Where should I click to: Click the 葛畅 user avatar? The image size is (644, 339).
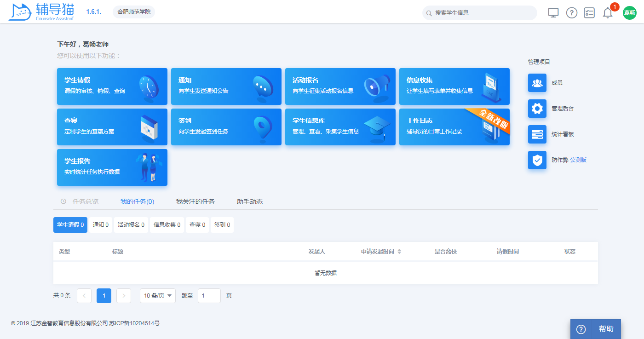point(629,13)
